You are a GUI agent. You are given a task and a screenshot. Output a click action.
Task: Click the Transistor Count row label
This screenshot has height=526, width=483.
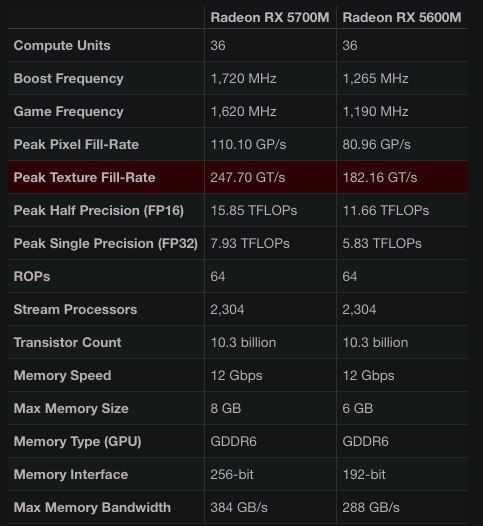tap(67, 343)
